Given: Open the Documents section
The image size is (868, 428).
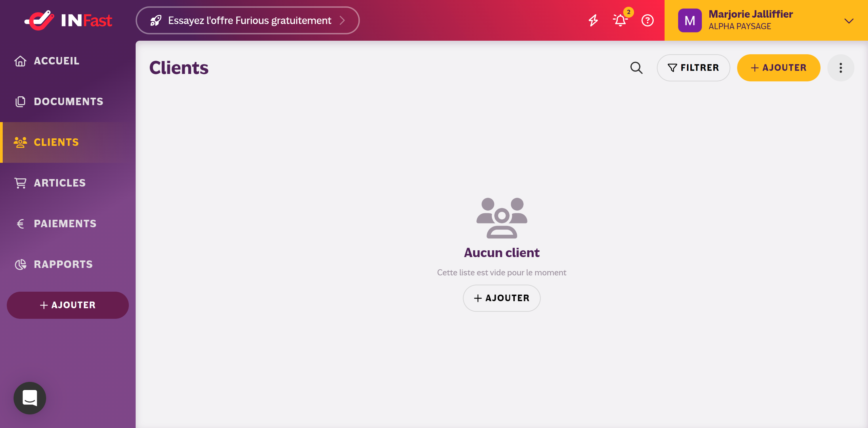Looking at the screenshot, I should [x=68, y=102].
